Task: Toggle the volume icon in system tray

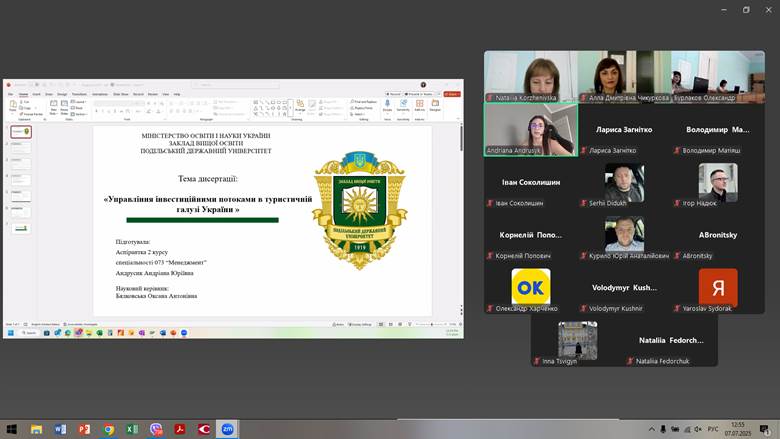Action: point(697,429)
